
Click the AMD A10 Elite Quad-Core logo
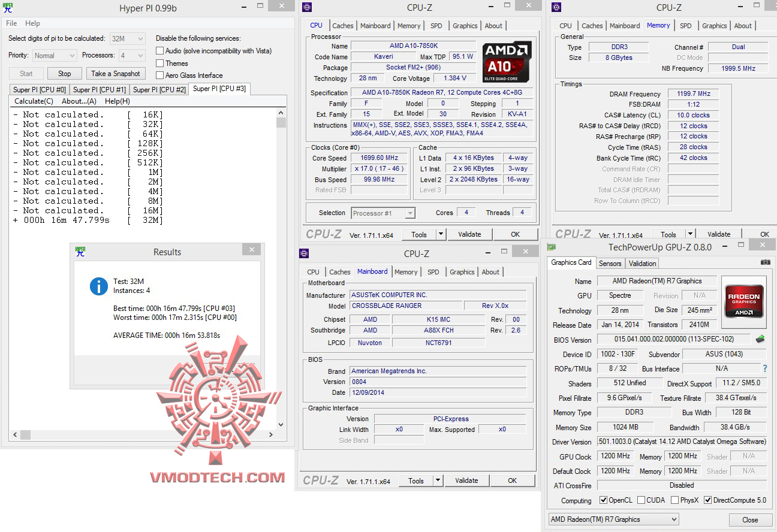pos(507,62)
